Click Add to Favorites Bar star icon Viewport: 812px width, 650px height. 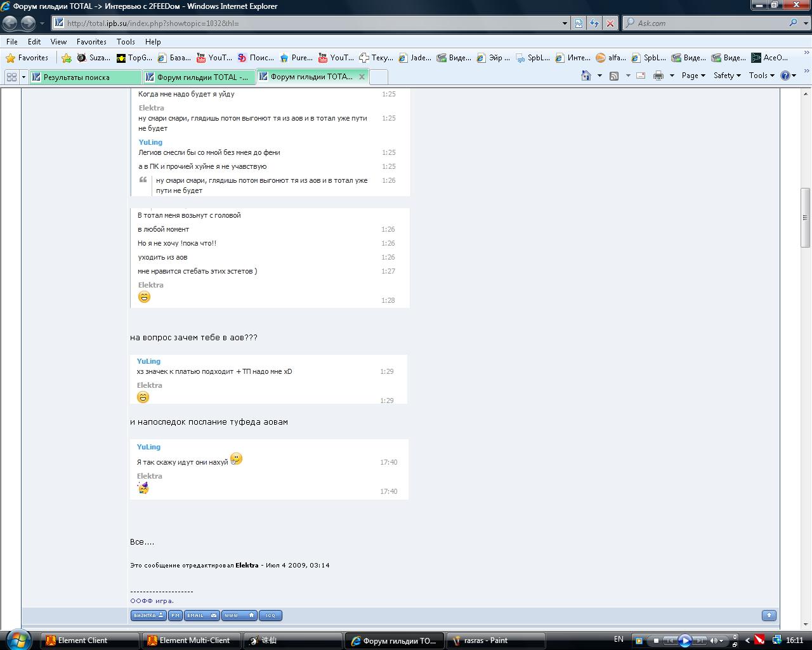point(67,58)
